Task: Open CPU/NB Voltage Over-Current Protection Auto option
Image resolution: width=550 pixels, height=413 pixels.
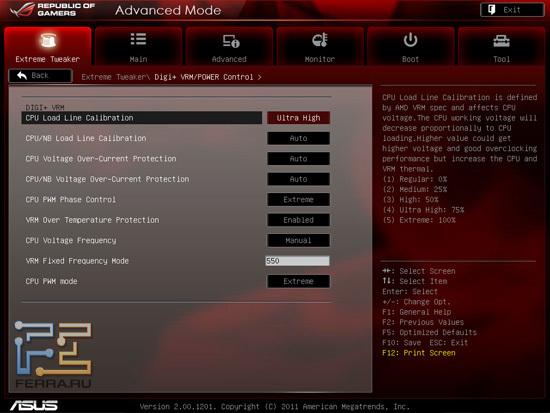Action: pos(298,179)
